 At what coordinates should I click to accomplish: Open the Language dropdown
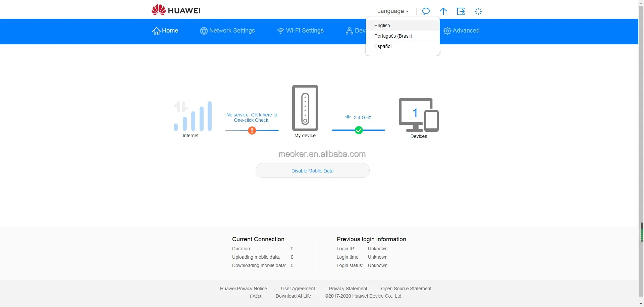pos(392,11)
